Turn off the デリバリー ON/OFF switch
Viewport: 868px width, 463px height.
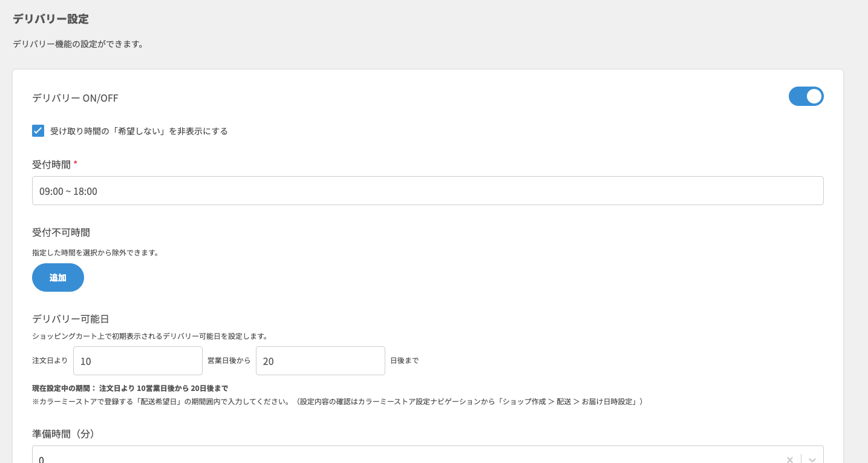pyautogui.click(x=806, y=96)
